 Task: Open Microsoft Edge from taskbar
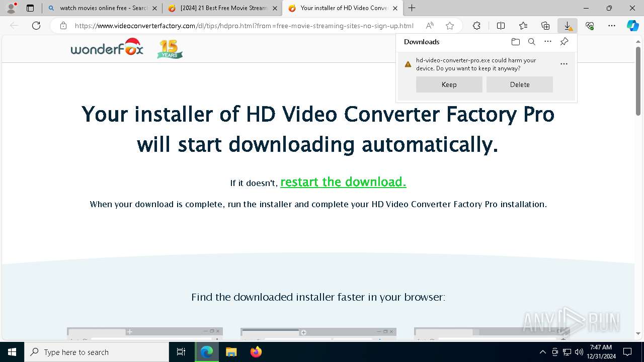pyautogui.click(x=207, y=352)
